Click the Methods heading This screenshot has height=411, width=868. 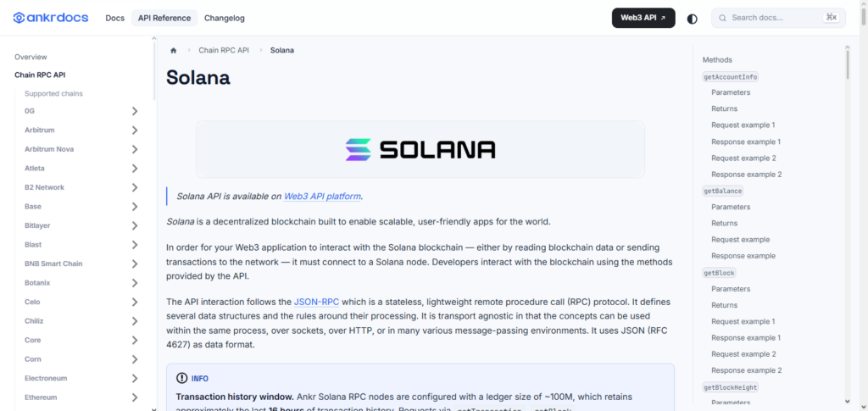pos(717,59)
